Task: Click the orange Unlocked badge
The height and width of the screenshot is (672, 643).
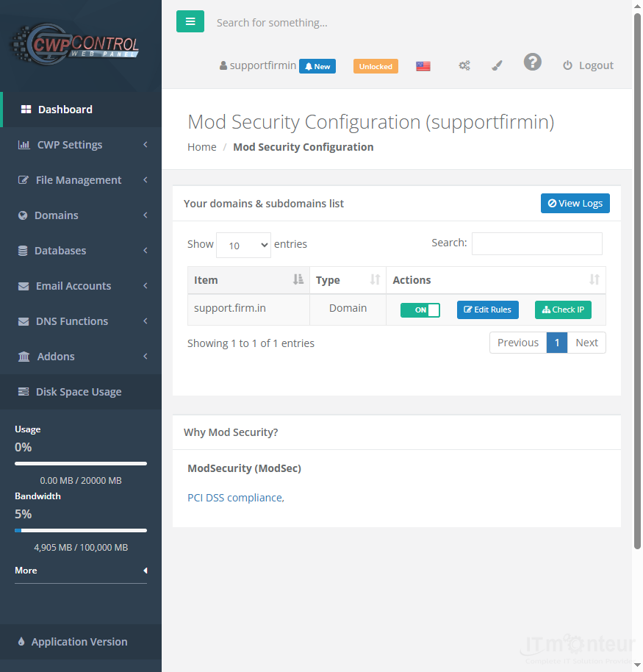Action: (376, 66)
